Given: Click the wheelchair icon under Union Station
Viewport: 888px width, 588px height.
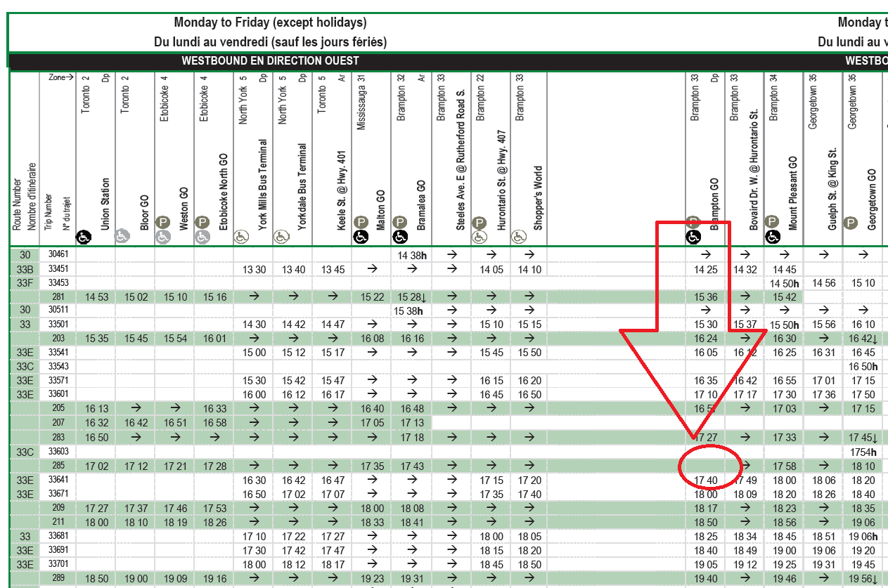Looking at the screenshot, I should pos(85,237).
